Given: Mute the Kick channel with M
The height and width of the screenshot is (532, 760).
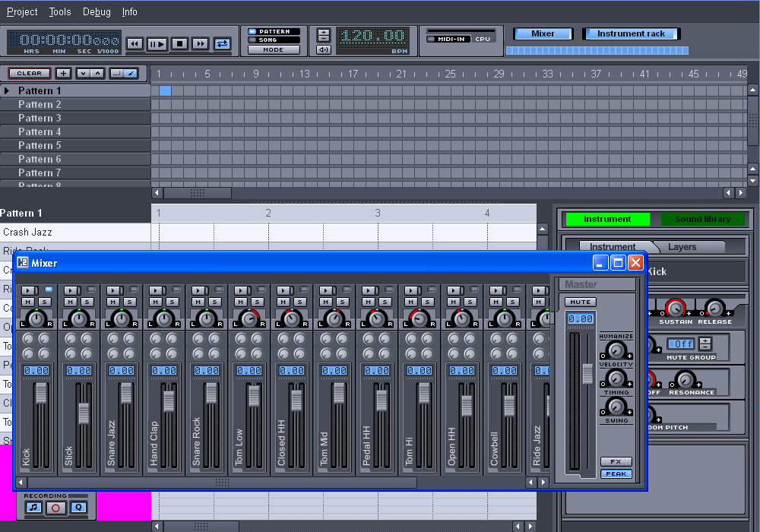Looking at the screenshot, I should point(28,302).
